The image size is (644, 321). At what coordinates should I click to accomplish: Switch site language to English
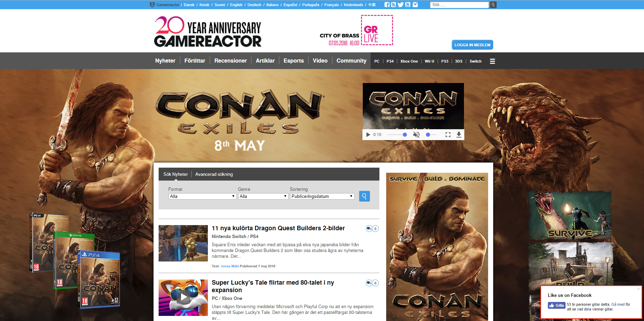236,5
